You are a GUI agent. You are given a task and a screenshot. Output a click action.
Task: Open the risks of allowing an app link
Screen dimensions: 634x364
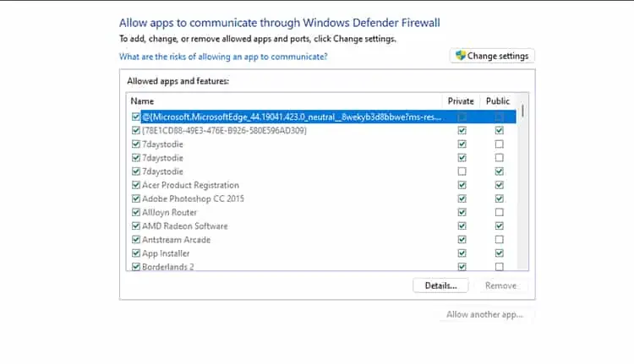click(223, 57)
